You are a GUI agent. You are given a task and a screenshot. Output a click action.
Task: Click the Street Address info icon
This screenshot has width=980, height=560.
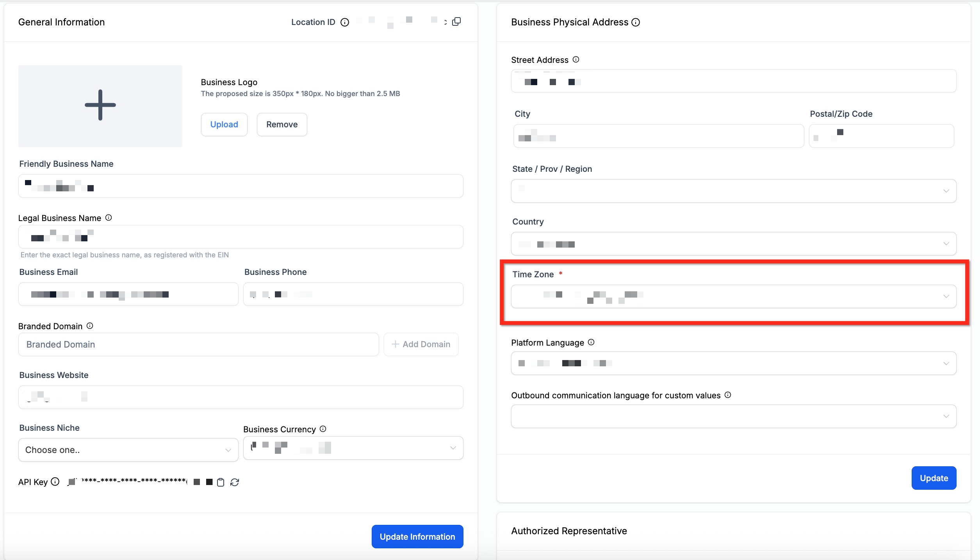point(576,59)
